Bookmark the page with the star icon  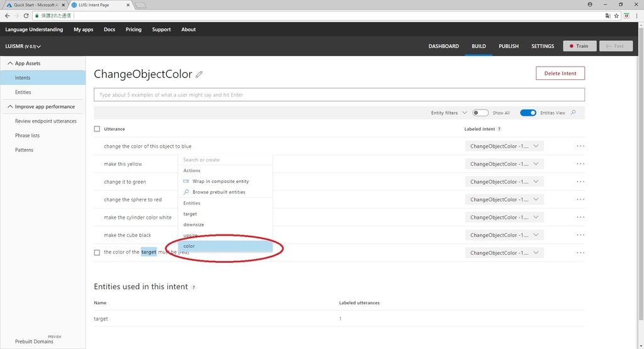pos(616,16)
